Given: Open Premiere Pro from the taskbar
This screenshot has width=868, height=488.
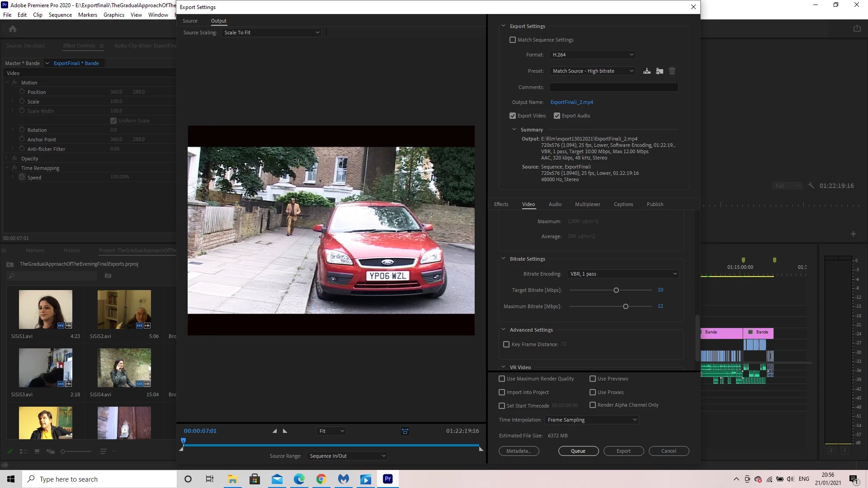Looking at the screenshot, I should pos(388,479).
